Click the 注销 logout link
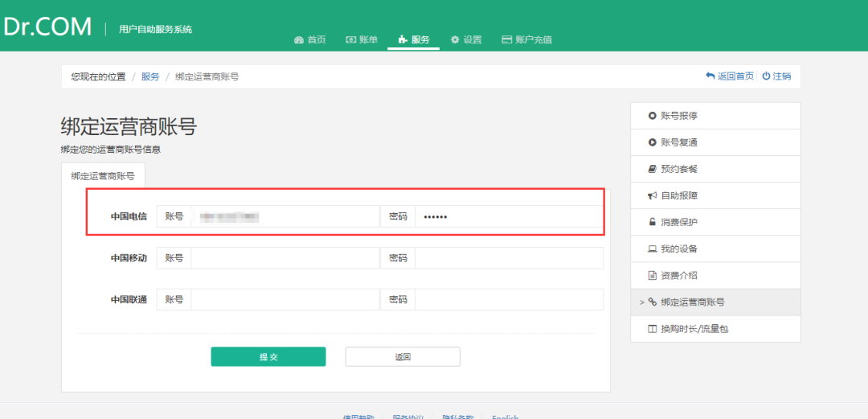The image size is (868, 419). pyautogui.click(x=776, y=76)
